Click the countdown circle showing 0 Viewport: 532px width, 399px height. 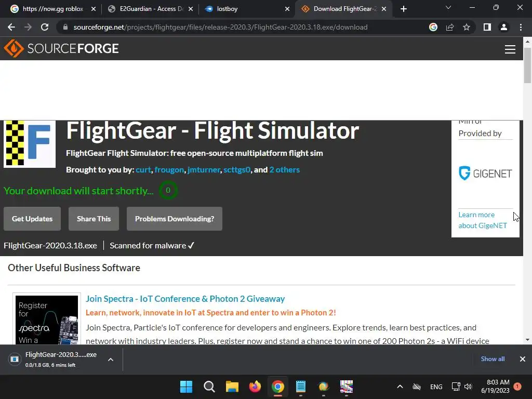(168, 190)
